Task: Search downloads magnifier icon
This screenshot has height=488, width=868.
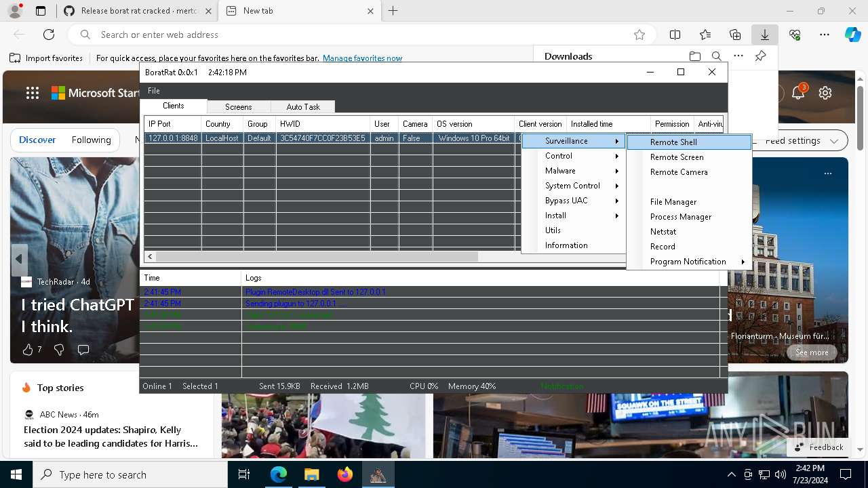Action: point(717,56)
